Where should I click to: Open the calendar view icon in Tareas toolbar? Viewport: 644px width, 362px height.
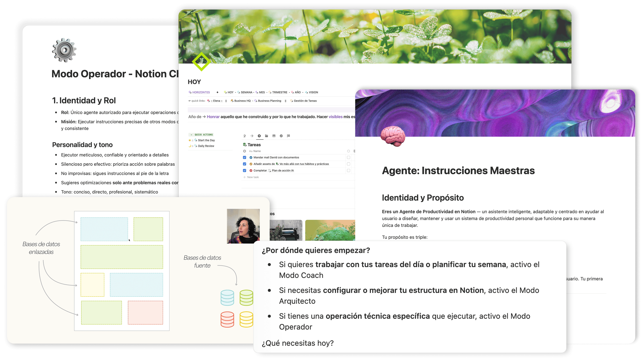click(x=274, y=136)
